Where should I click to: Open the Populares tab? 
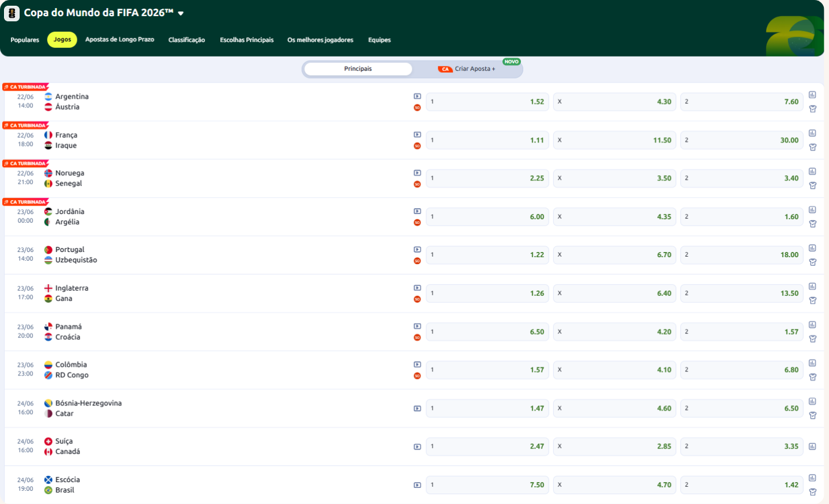coord(25,40)
